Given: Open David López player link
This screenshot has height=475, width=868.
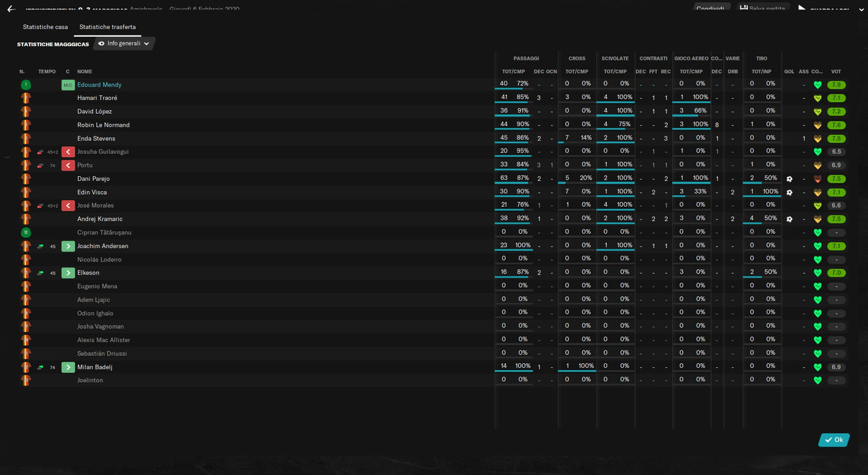Looking at the screenshot, I should [94, 112].
